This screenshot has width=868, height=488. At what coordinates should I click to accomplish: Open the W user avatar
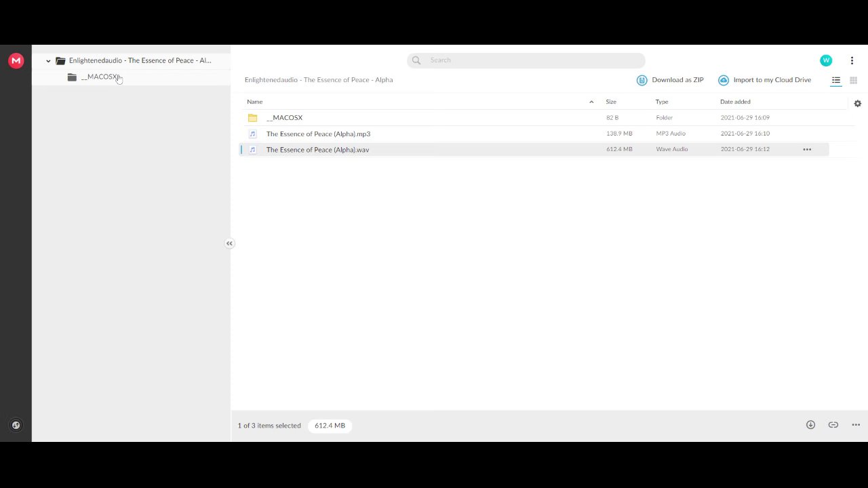click(826, 60)
